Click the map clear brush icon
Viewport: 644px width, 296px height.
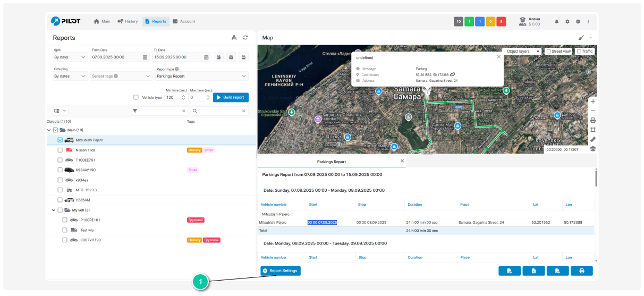(581, 38)
